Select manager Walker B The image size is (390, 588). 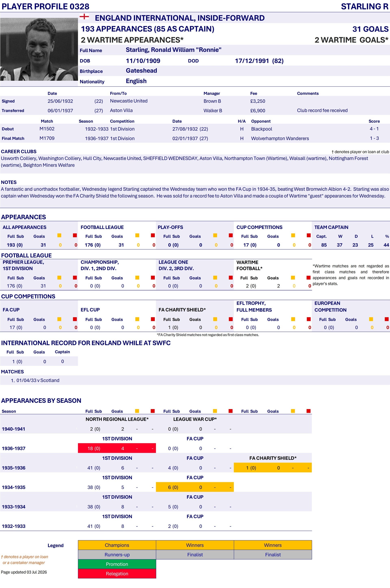213,111
